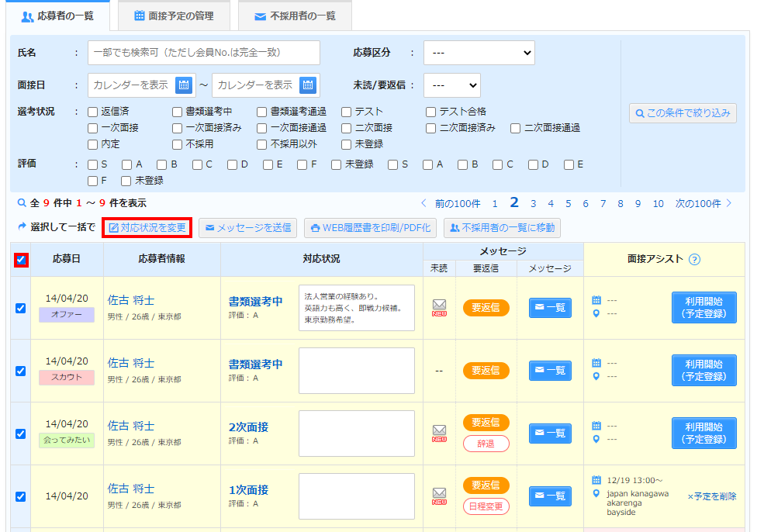Click 利用開始(予定登録) in オファー row
This screenshot has width=757, height=532.
click(x=704, y=308)
